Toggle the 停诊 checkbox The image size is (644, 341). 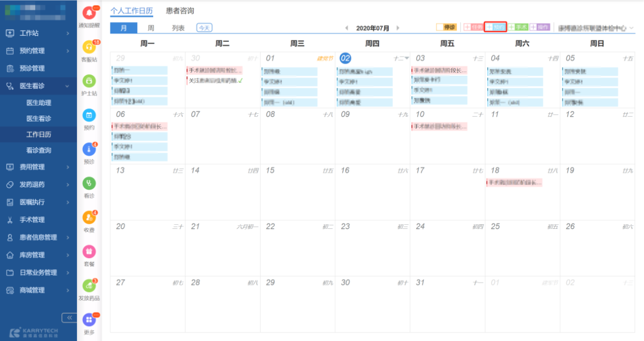pos(439,27)
